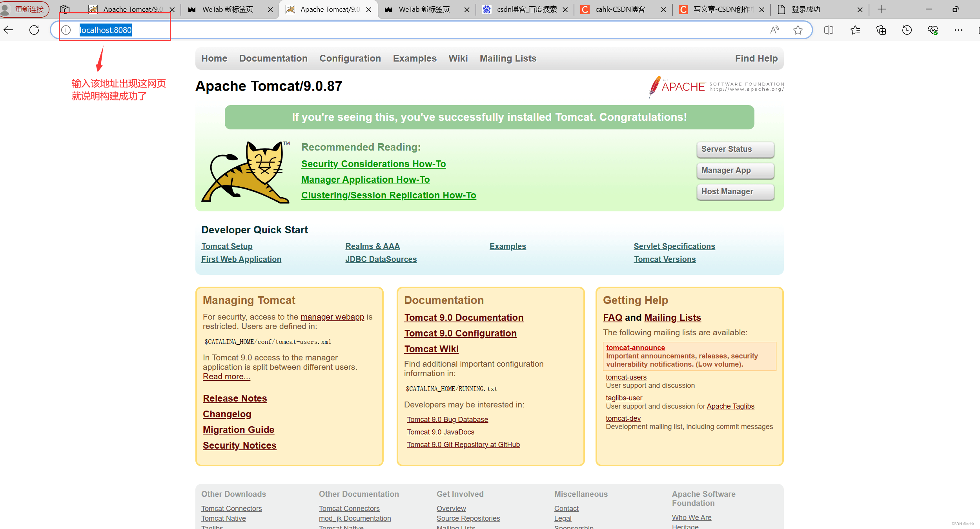Activate the read aloud icon

(x=774, y=30)
